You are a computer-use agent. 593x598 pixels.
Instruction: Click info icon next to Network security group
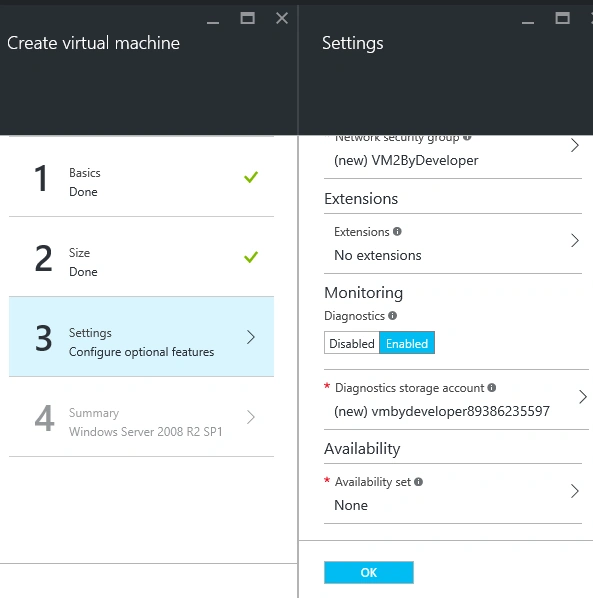(467, 137)
